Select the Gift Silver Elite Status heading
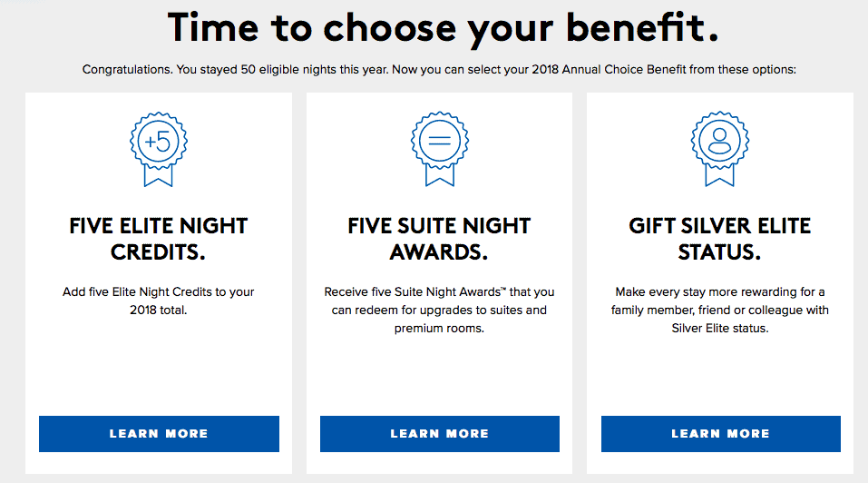 point(719,239)
